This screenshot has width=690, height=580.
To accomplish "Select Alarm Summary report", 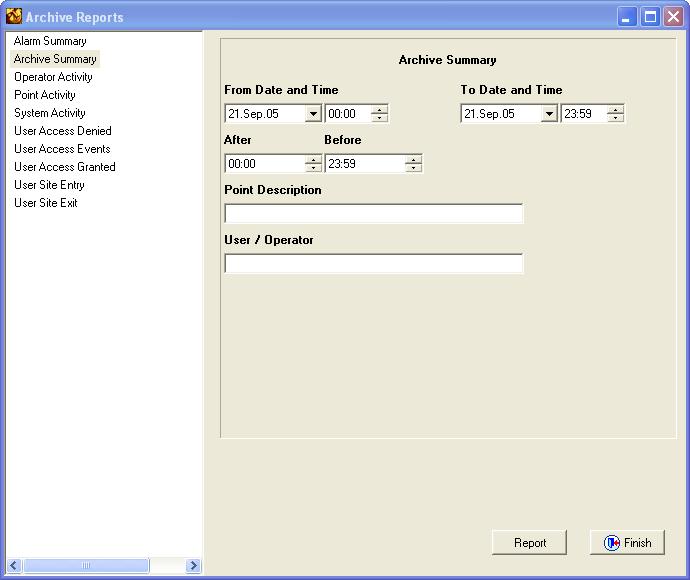I will (50, 41).
